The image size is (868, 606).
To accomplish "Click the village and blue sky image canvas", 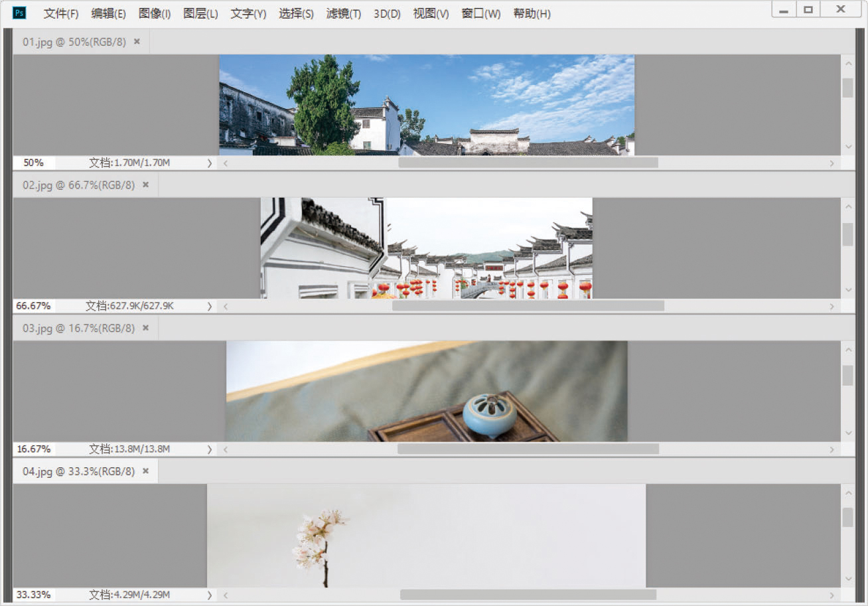I will [427, 105].
